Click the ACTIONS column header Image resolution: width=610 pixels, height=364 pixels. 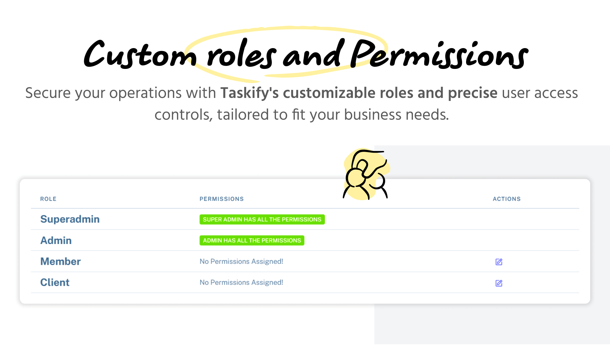click(x=506, y=199)
